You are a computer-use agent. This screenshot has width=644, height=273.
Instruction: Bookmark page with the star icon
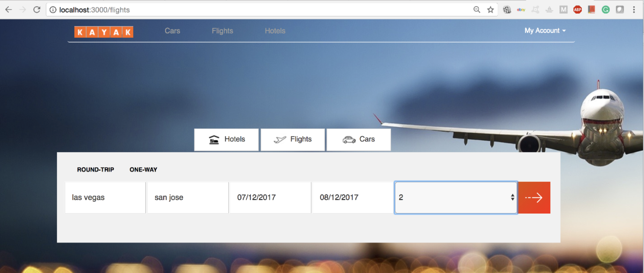[x=490, y=10]
